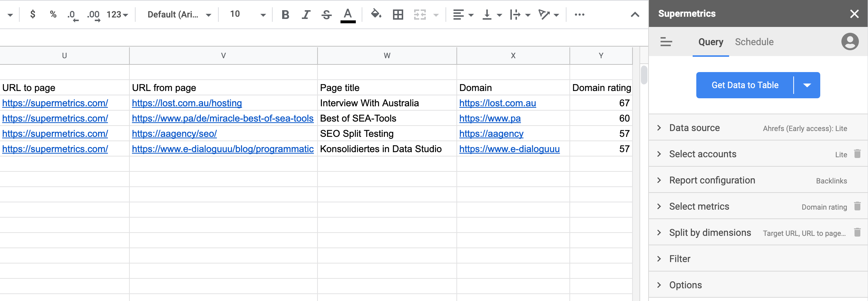Select the 'URL from page' header cell
The width and height of the screenshot is (868, 301).
[x=223, y=88]
